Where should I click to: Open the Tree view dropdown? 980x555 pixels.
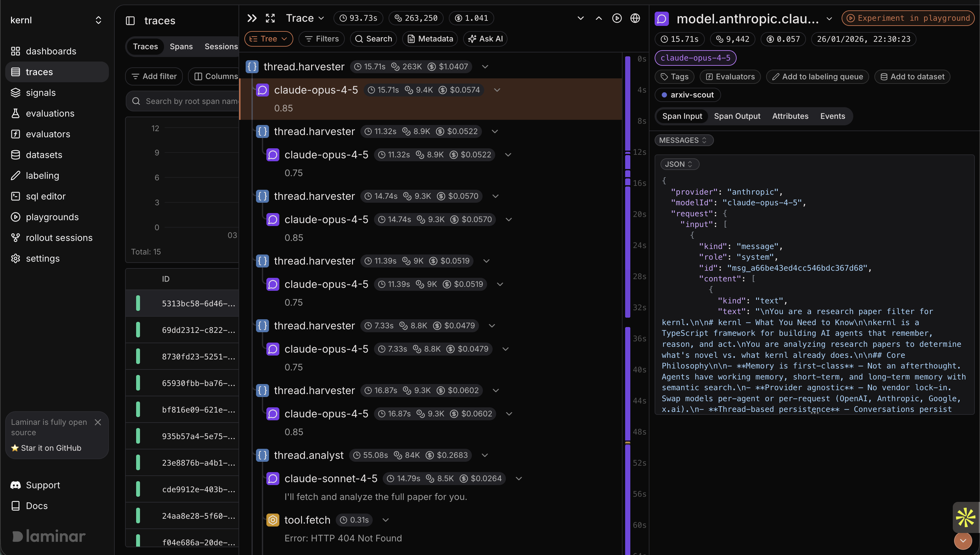click(x=268, y=39)
